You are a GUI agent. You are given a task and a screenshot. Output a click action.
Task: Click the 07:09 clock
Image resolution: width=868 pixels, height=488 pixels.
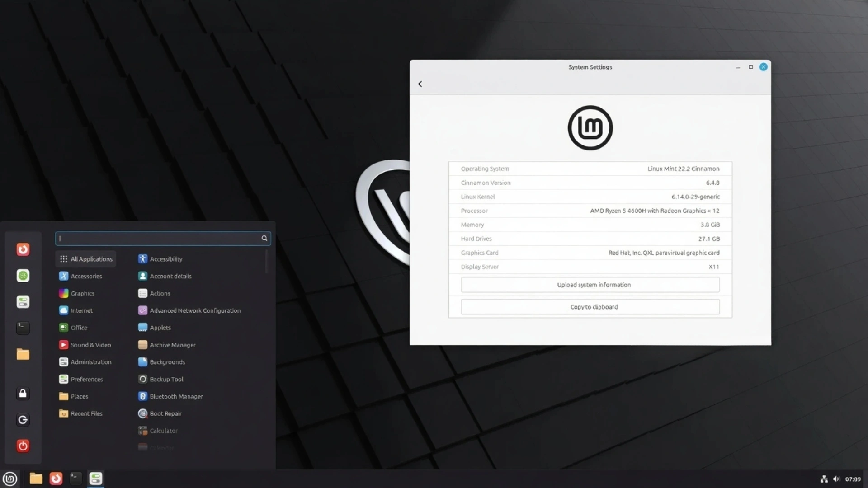853,479
